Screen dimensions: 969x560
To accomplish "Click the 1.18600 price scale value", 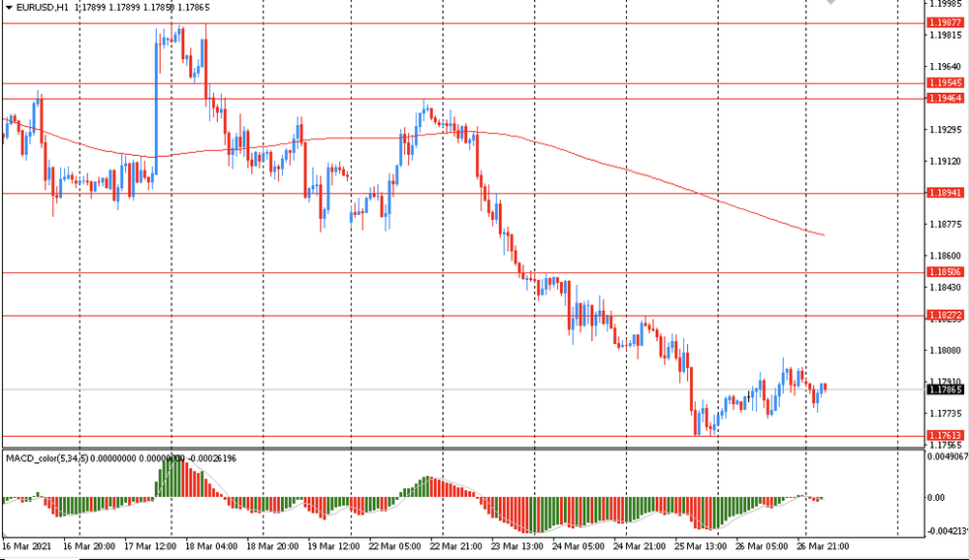I will pyautogui.click(x=946, y=256).
